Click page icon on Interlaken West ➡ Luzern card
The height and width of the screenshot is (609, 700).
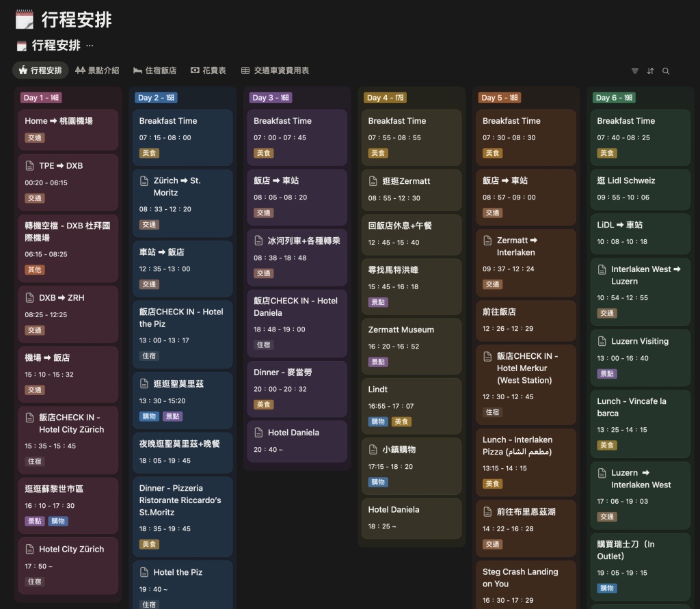coord(602,269)
